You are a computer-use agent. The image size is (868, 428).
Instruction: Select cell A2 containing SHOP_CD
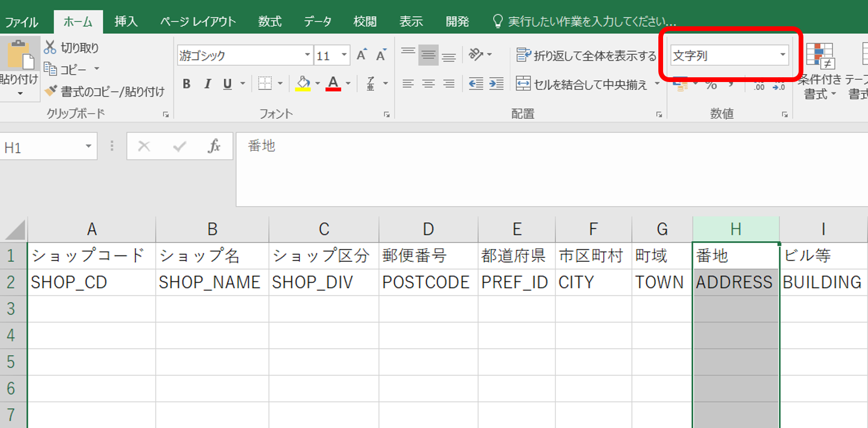(91, 282)
